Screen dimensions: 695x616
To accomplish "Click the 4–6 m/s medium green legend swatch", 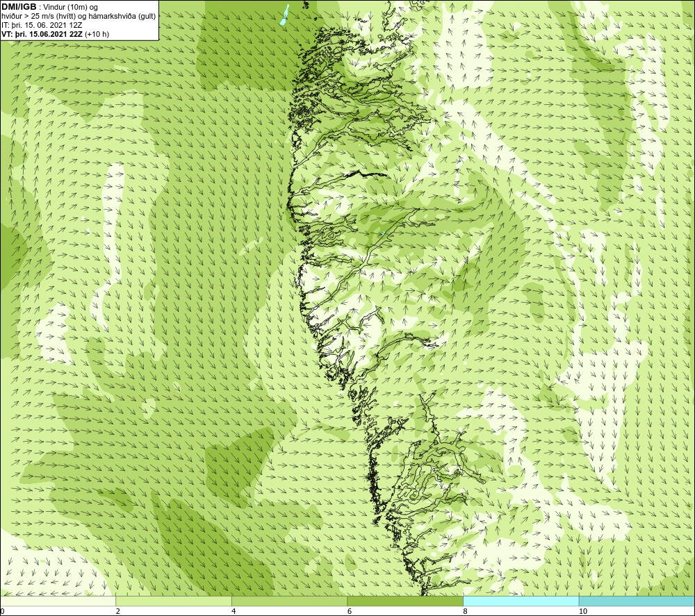I will pyautogui.click(x=289, y=601).
